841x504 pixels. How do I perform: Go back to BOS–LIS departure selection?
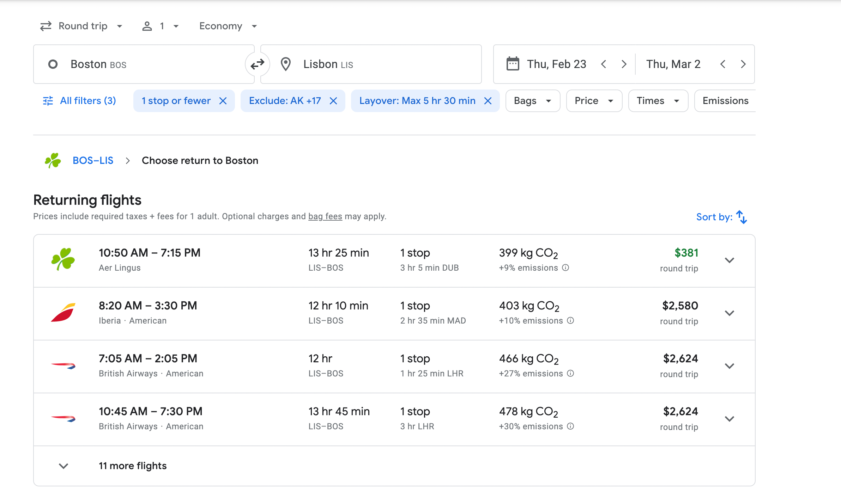click(93, 161)
